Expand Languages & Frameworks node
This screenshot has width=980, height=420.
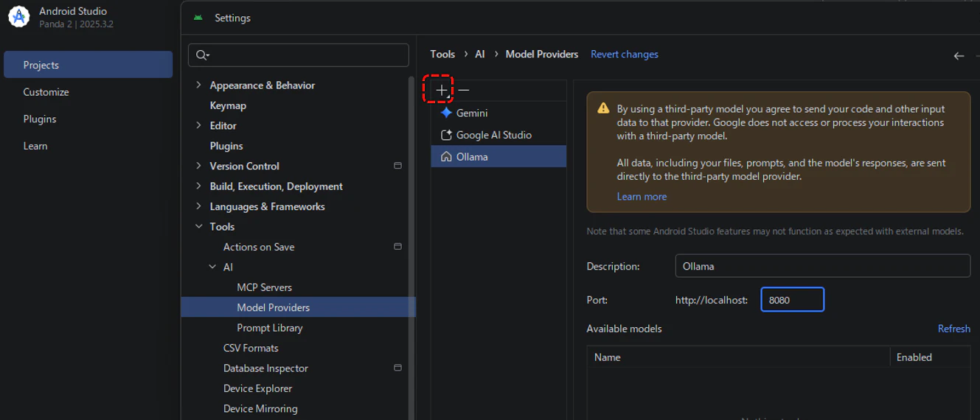pyautogui.click(x=198, y=206)
